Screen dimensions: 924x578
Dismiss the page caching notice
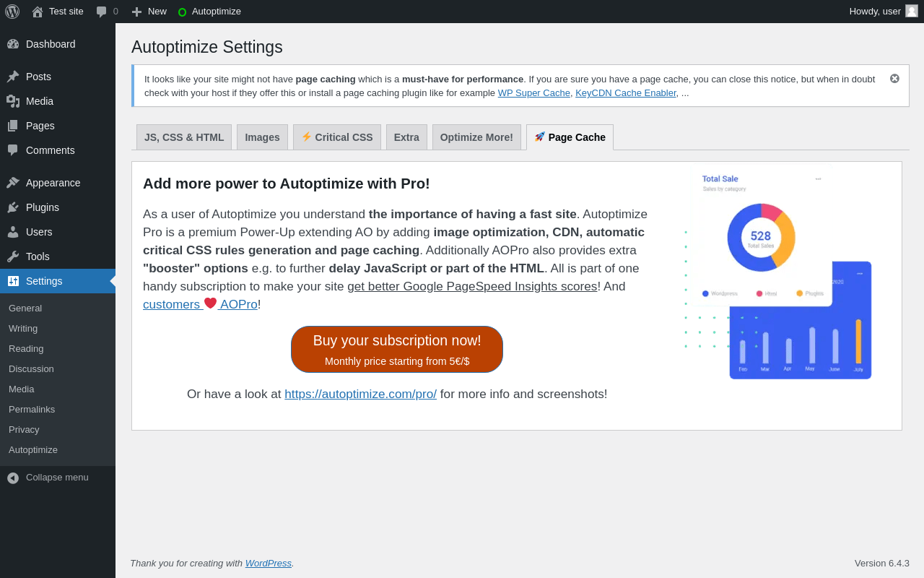click(x=894, y=79)
